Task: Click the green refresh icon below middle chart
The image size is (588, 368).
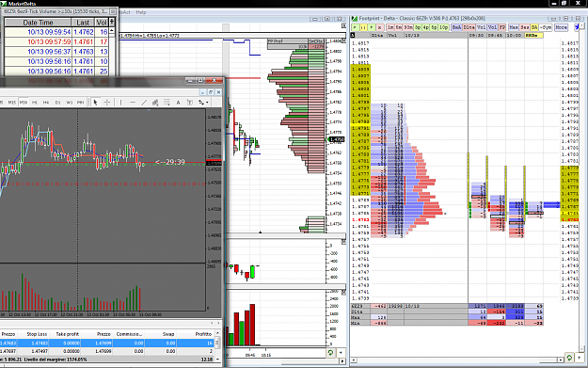Action: click(330, 353)
